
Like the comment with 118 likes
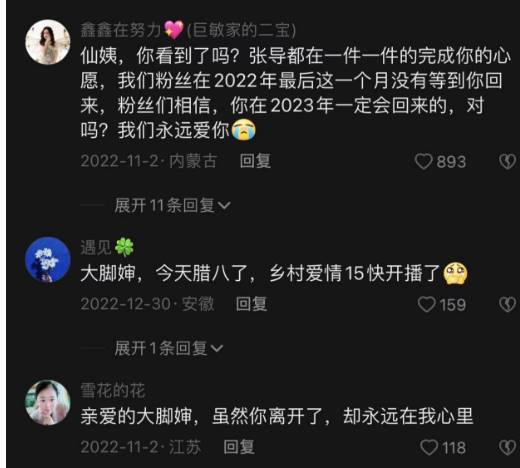(x=429, y=447)
